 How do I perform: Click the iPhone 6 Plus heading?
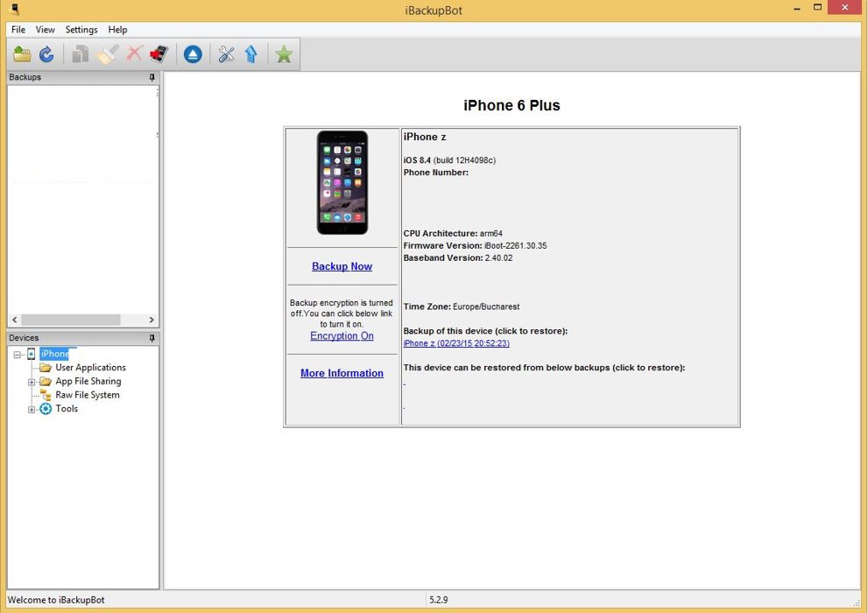click(512, 106)
